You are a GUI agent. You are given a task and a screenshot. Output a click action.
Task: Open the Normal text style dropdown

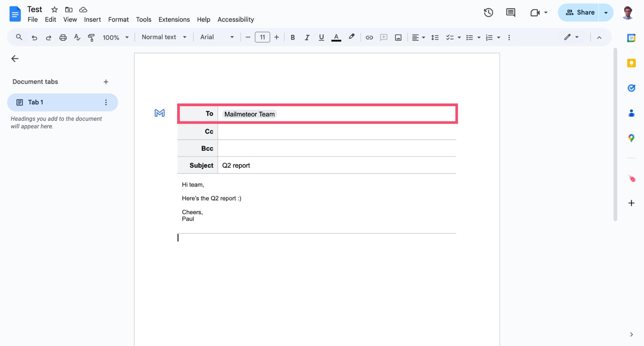pos(164,37)
